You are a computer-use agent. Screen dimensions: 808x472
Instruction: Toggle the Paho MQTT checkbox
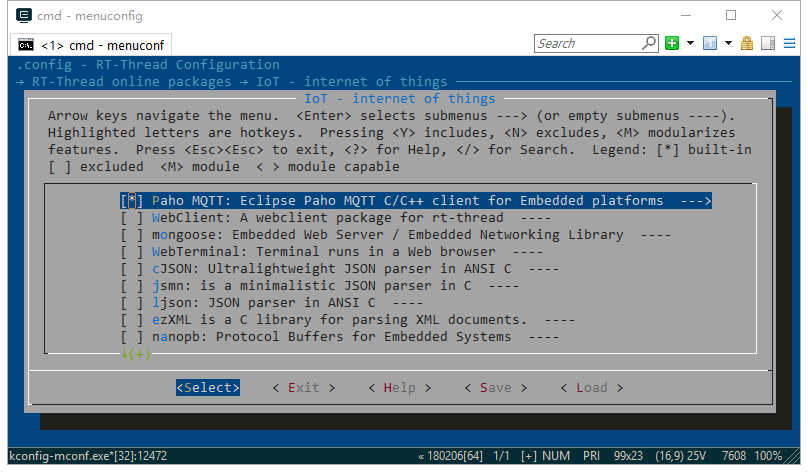[x=131, y=200]
